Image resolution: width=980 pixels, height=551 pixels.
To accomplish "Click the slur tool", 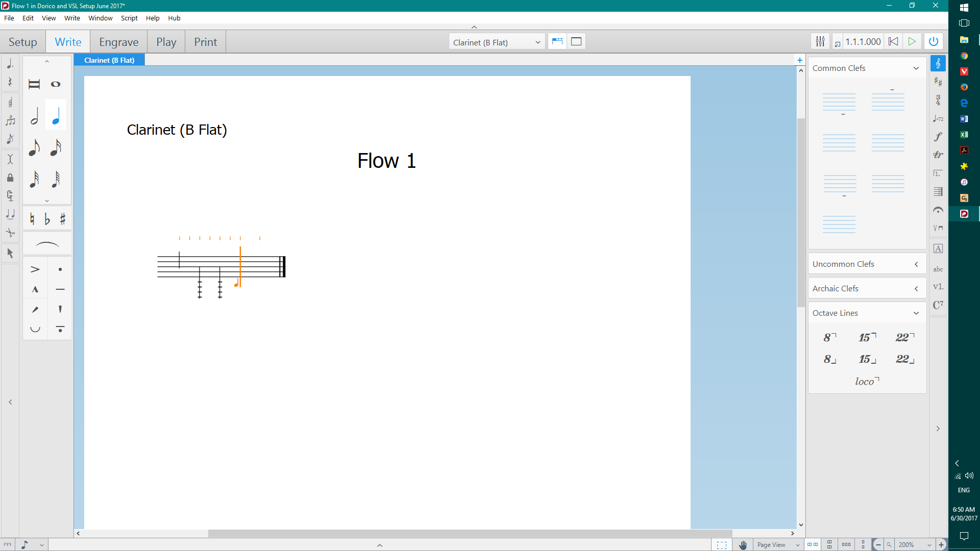I will coord(47,245).
